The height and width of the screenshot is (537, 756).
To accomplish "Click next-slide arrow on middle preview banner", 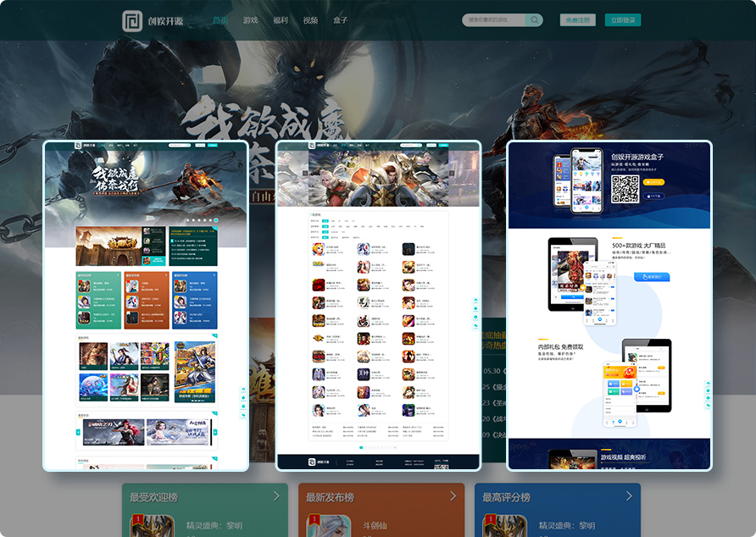I will click(x=452, y=173).
